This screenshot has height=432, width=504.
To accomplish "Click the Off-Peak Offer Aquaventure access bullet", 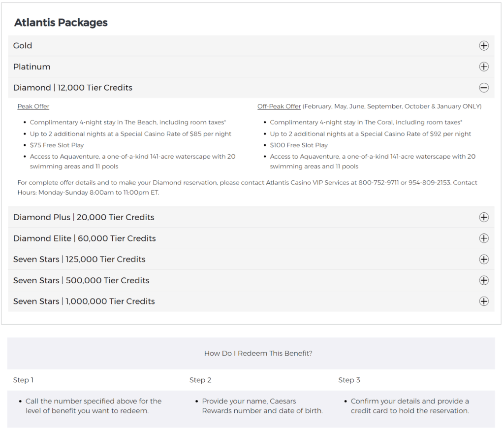I will pyautogui.click(x=373, y=162).
